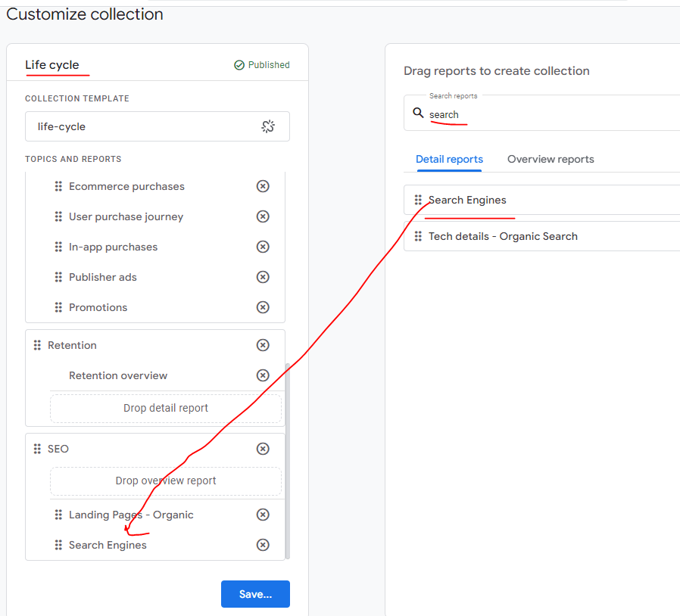Remove Retention overview report
Image resolution: width=680 pixels, height=616 pixels.
click(x=263, y=375)
